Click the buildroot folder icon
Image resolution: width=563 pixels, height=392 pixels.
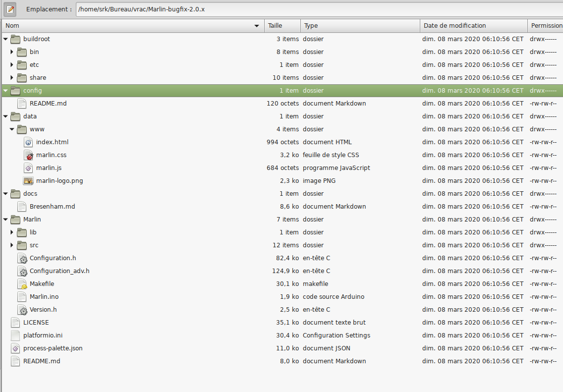(x=15, y=39)
